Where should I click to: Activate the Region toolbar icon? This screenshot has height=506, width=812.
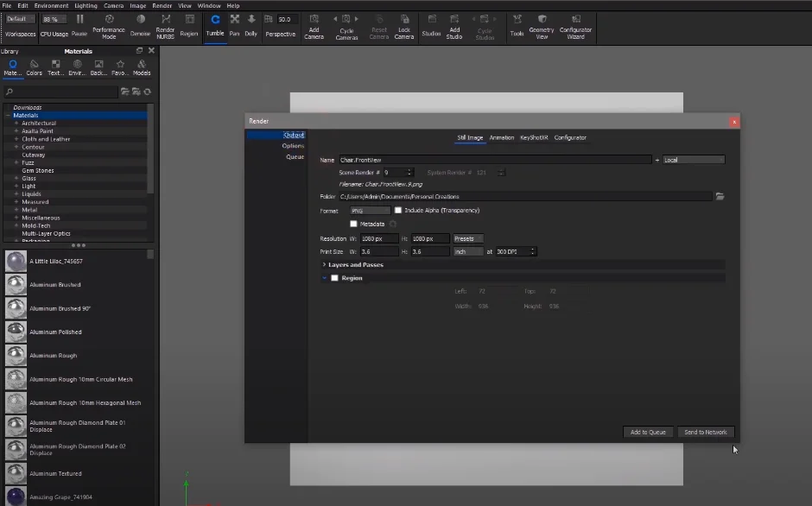click(189, 19)
